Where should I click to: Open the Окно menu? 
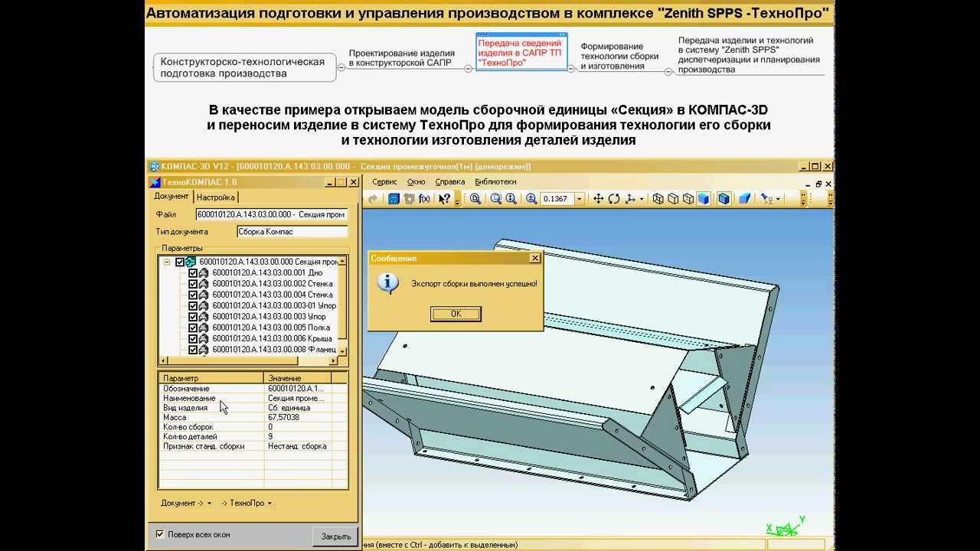416,181
